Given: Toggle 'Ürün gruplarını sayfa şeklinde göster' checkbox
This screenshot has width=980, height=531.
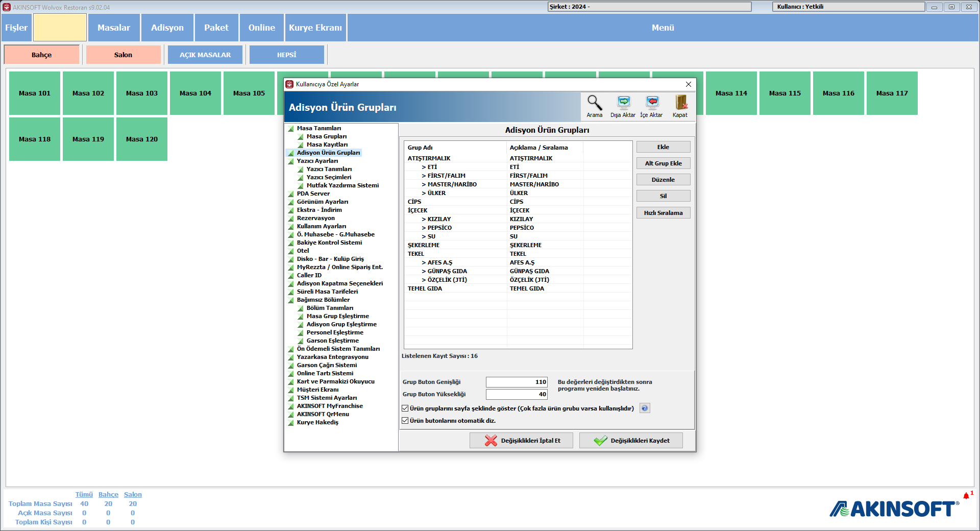Looking at the screenshot, I should pos(405,408).
